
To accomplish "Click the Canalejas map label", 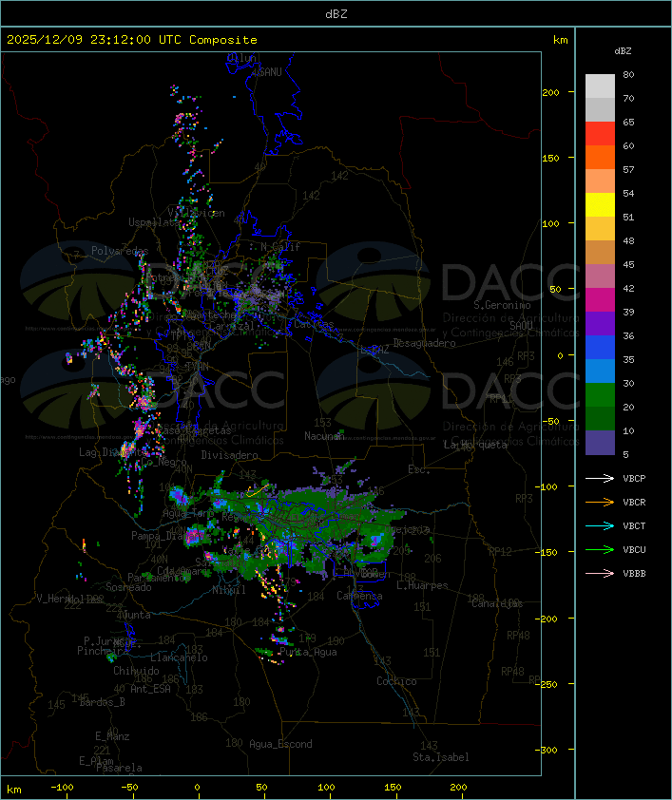I will pyautogui.click(x=497, y=604).
